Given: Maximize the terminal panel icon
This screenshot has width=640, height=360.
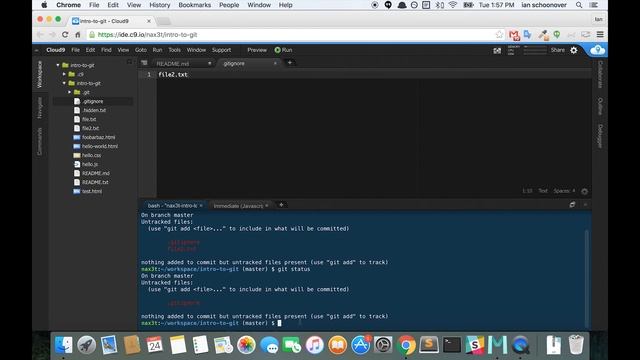Looking at the screenshot, I should 572,204.
